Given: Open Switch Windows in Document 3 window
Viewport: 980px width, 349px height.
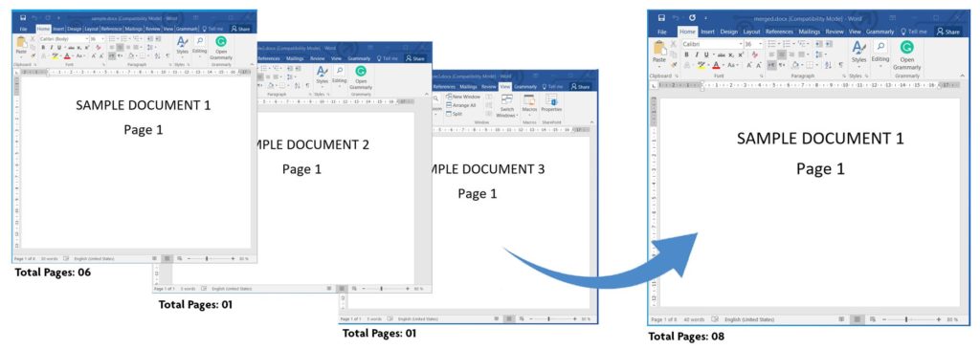Looking at the screenshot, I should point(506,106).
